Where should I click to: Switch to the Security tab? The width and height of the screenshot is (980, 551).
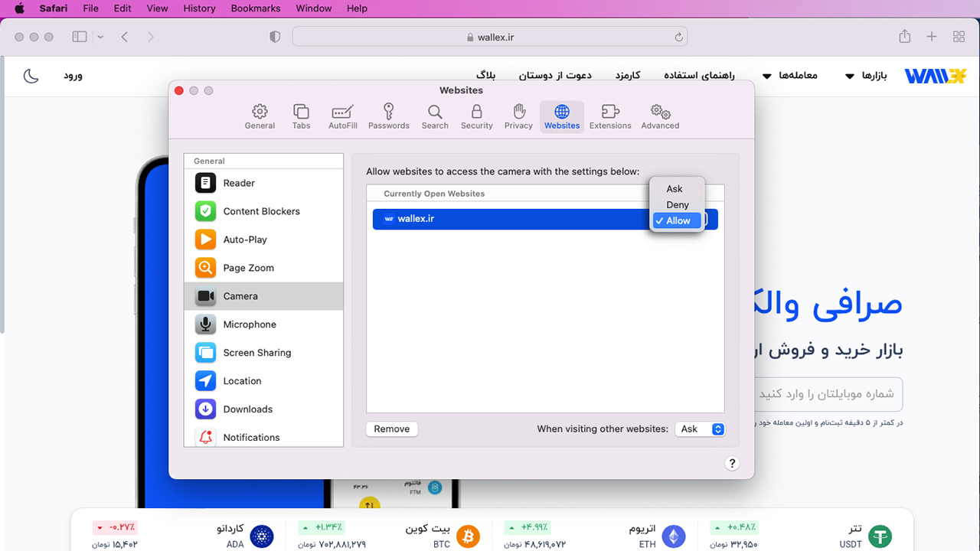click(476, 116)
